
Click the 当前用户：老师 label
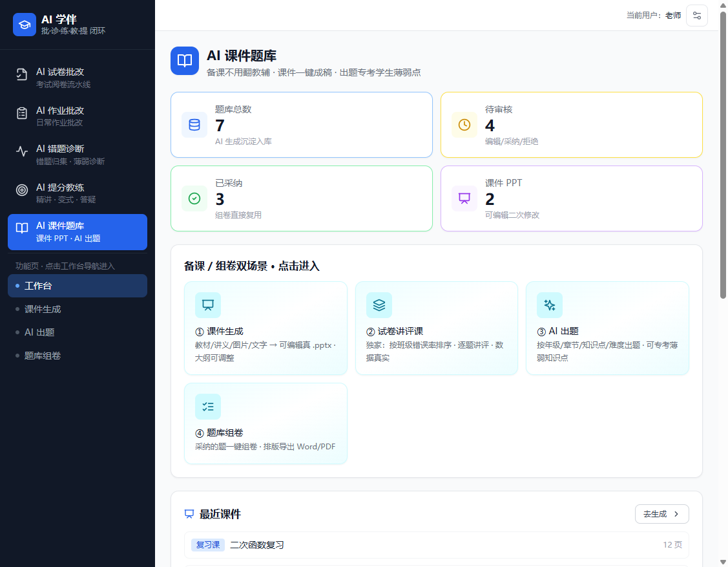(654, 16)
